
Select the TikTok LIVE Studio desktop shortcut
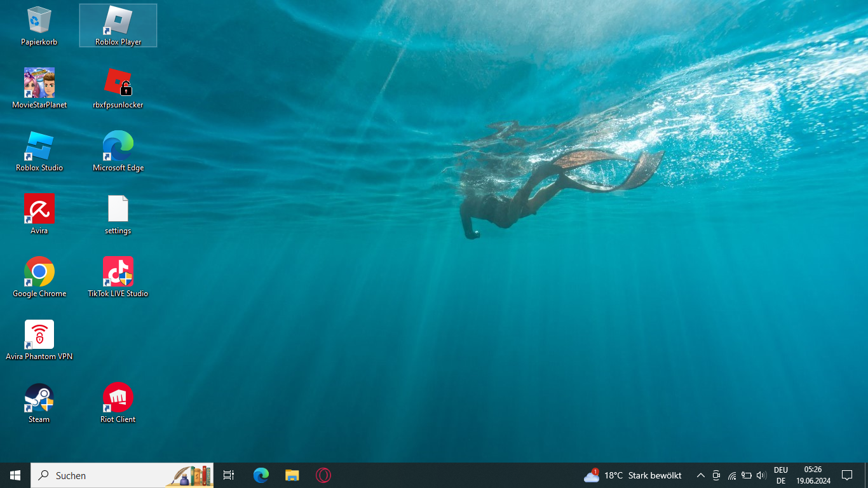[118, 277]
